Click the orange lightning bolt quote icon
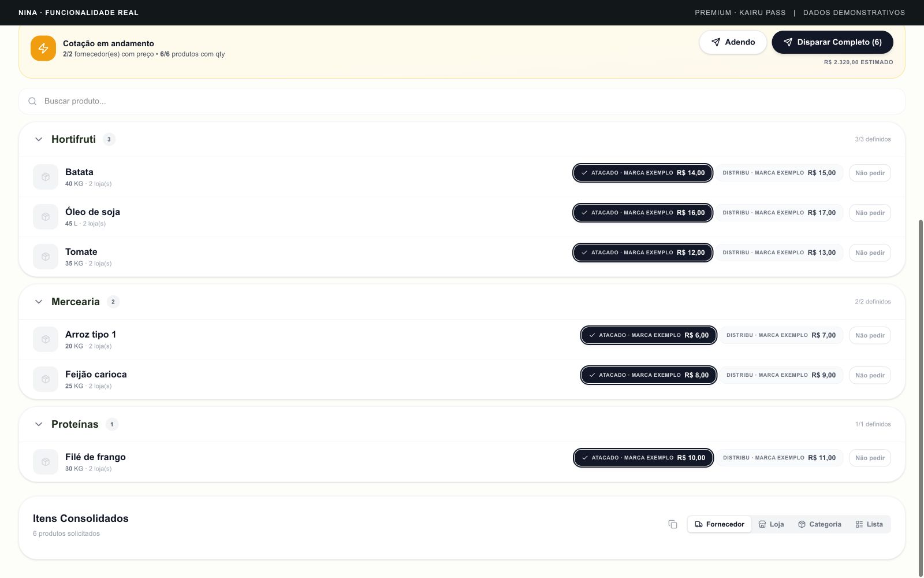The height and width of the screenshot is (578, 924). [x=43, y=49]
